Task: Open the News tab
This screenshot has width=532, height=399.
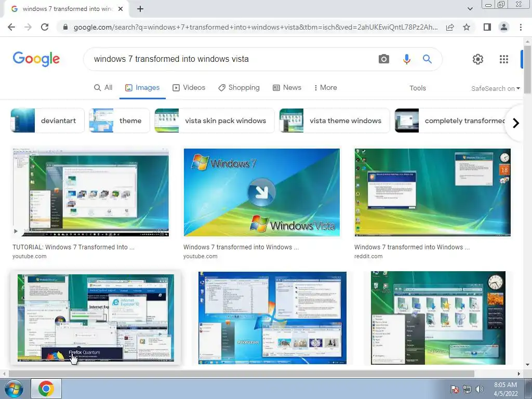Action: [x=287, y=87]
